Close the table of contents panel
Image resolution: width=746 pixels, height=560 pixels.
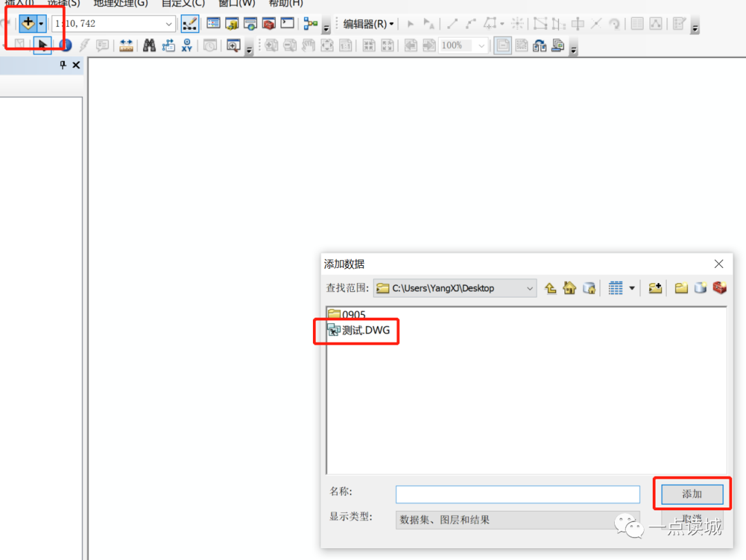[x=76, y=65]
